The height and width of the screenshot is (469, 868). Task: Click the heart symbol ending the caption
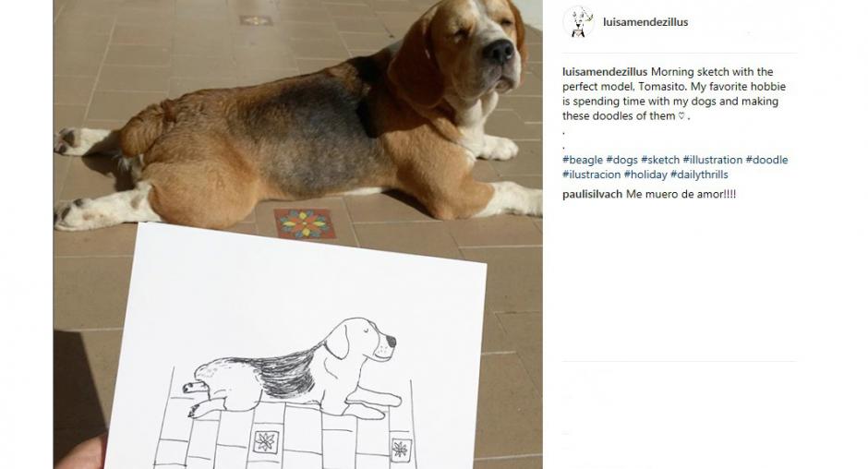(x=681, y=116)
